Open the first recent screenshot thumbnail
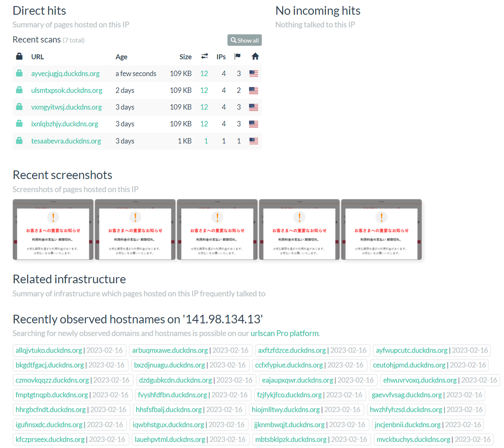 point(53,229)
